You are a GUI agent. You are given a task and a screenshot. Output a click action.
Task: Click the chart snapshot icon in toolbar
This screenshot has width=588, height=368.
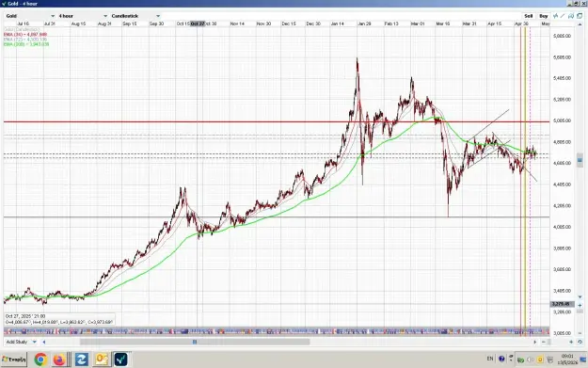[571, 16]
